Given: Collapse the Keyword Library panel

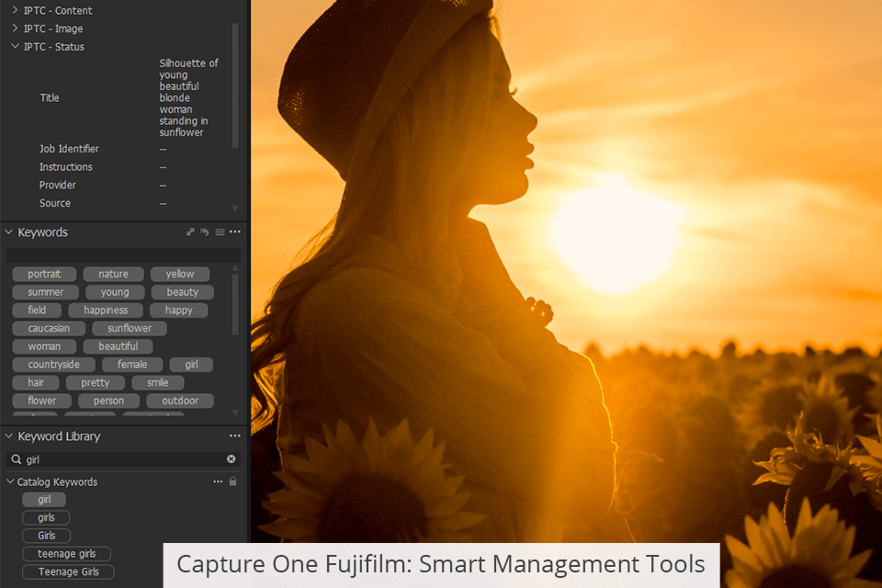Looking at the screenshot, I should pyautogui.click(x=9, y=436).
